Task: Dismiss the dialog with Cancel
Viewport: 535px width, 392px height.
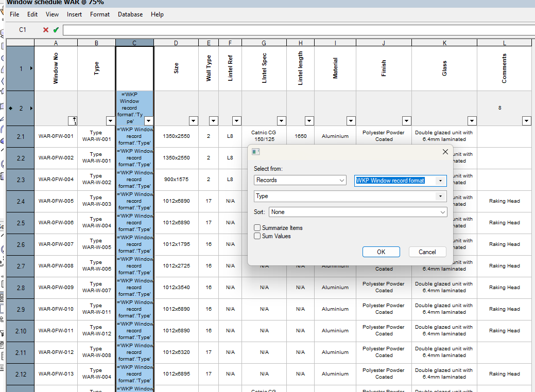Action: (x=427, y=252)
